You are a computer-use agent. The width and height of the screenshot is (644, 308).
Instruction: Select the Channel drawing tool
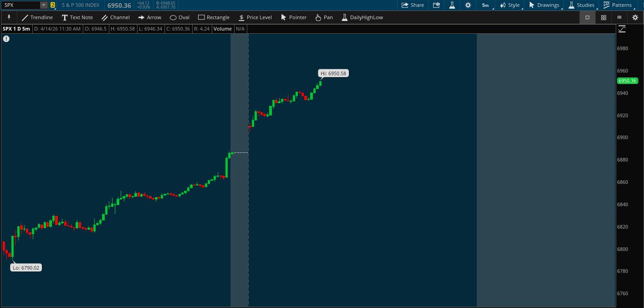tap(115, 17)
